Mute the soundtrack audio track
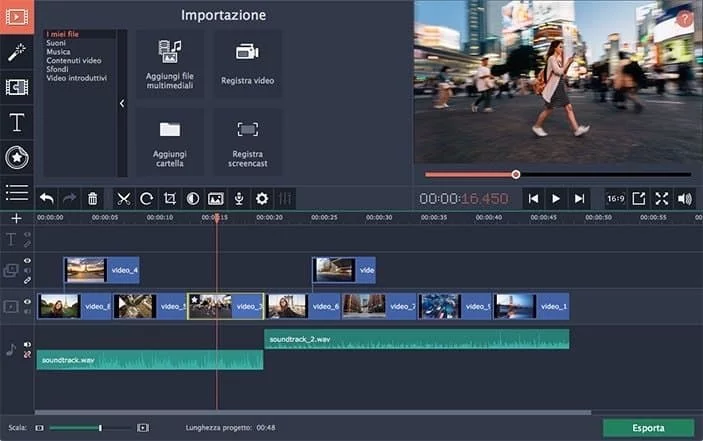 pyautogui.click(x=27, y=345)
